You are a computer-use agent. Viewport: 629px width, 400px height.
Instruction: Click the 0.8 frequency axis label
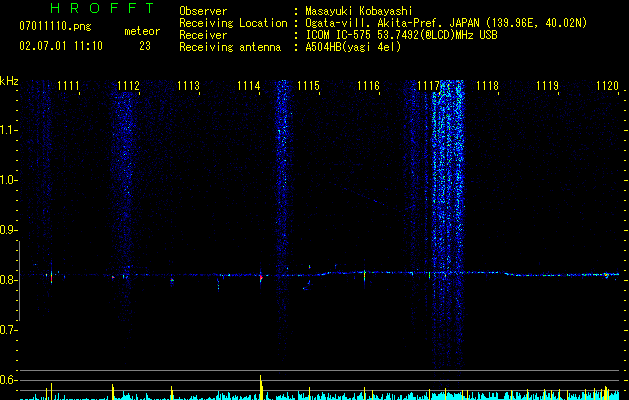pos(8,280)
